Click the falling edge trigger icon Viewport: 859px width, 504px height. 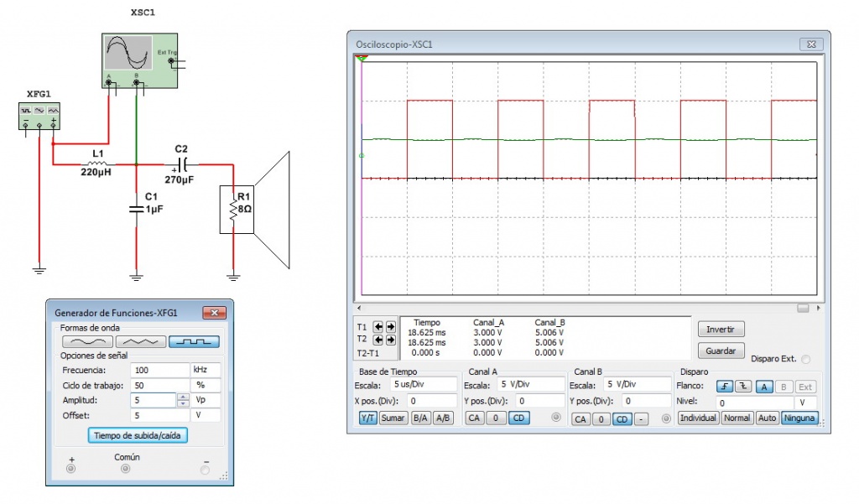click(x=744, y=387)
